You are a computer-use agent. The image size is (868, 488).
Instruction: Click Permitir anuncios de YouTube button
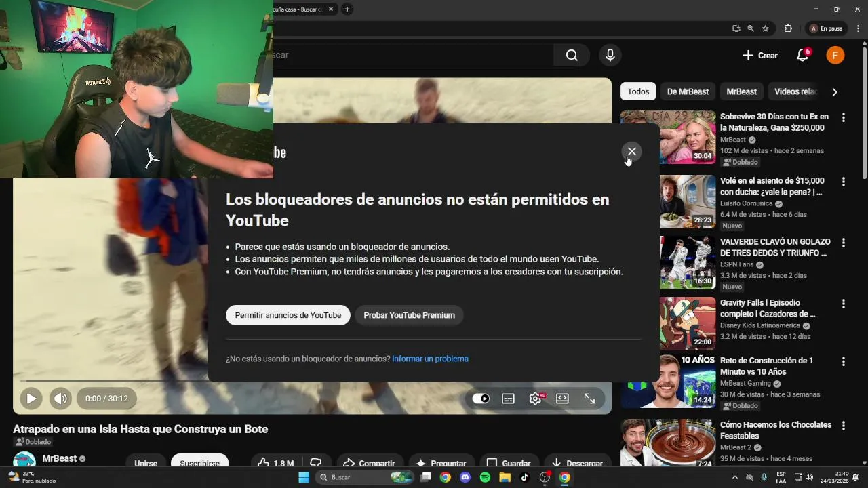tap(288, 315)
